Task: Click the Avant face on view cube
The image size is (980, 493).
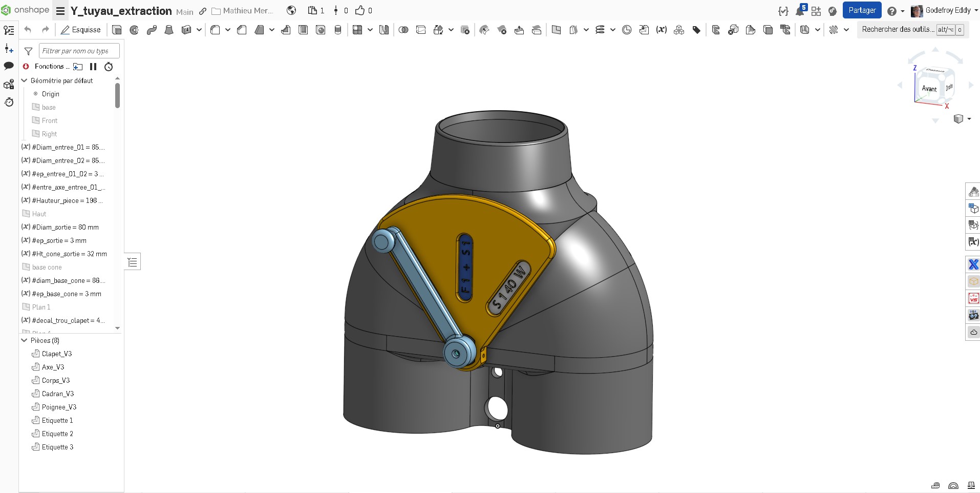Action: click(x=929, y=89)
